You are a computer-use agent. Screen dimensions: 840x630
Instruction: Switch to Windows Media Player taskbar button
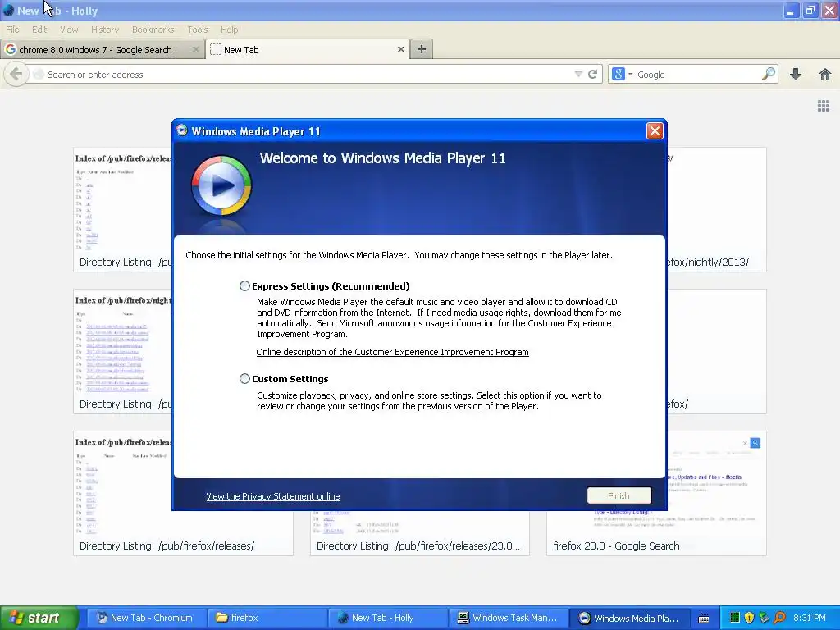tap(629, 618)
